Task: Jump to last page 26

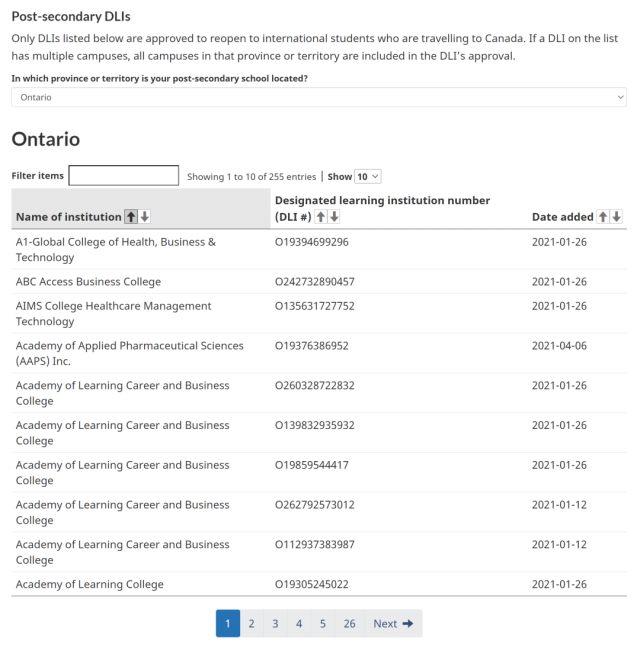Action: click(350, 623)
